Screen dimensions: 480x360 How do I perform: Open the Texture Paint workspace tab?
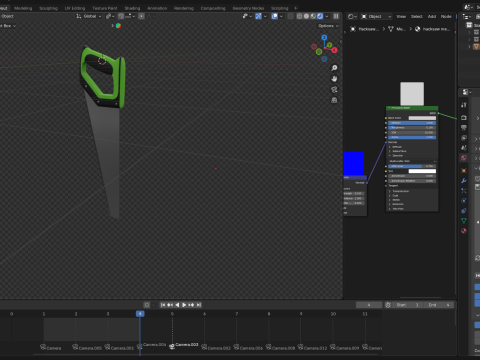point(105,8)
